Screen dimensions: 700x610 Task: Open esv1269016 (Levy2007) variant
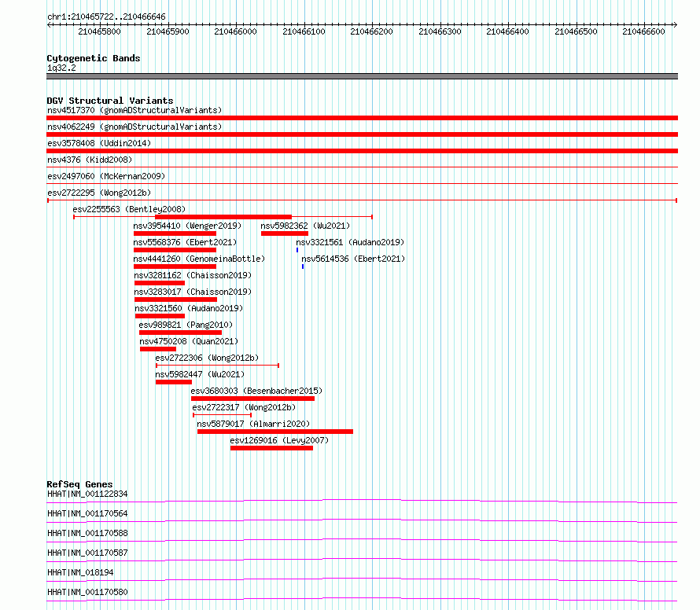click(x=279, y=440)
